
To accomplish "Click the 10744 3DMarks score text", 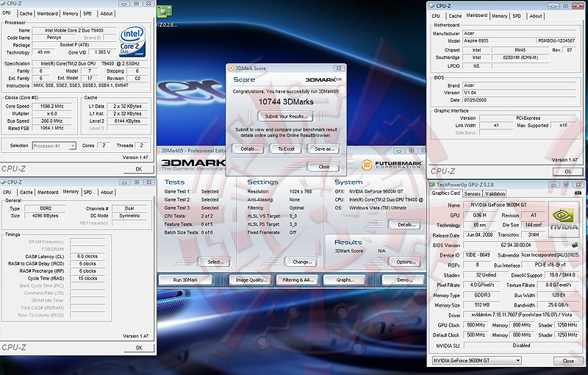I will (x=286, y=102).
